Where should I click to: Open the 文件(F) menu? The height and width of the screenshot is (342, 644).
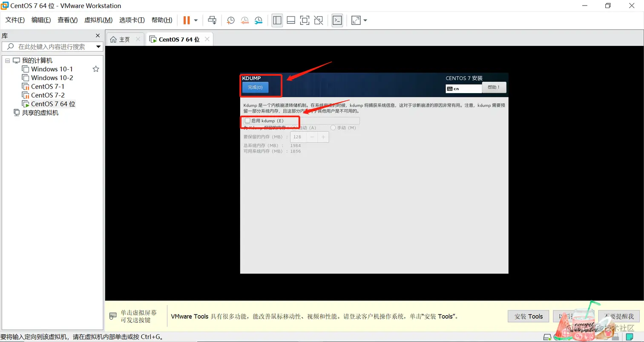pos(15,20)
